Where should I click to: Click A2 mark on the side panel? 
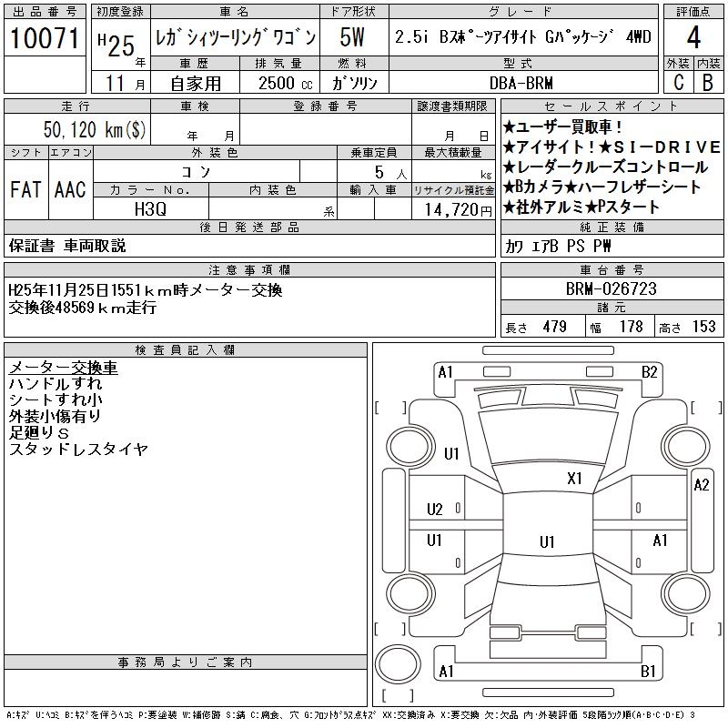point(701,485)
